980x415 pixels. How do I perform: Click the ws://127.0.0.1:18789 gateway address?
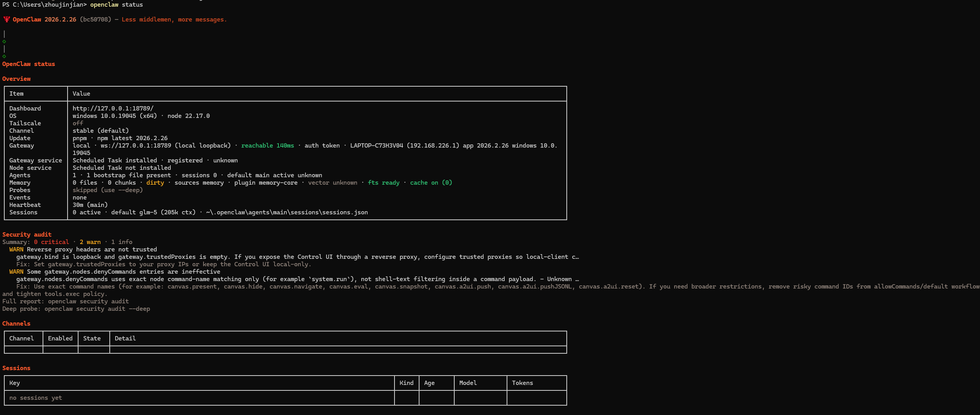click(x=136, y=146)
